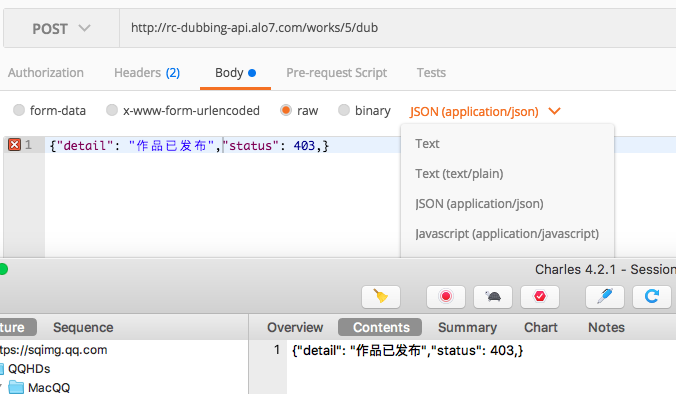676x394 pixels.
Task: Click the Sequence view button
Action: (x=83, y=328)
